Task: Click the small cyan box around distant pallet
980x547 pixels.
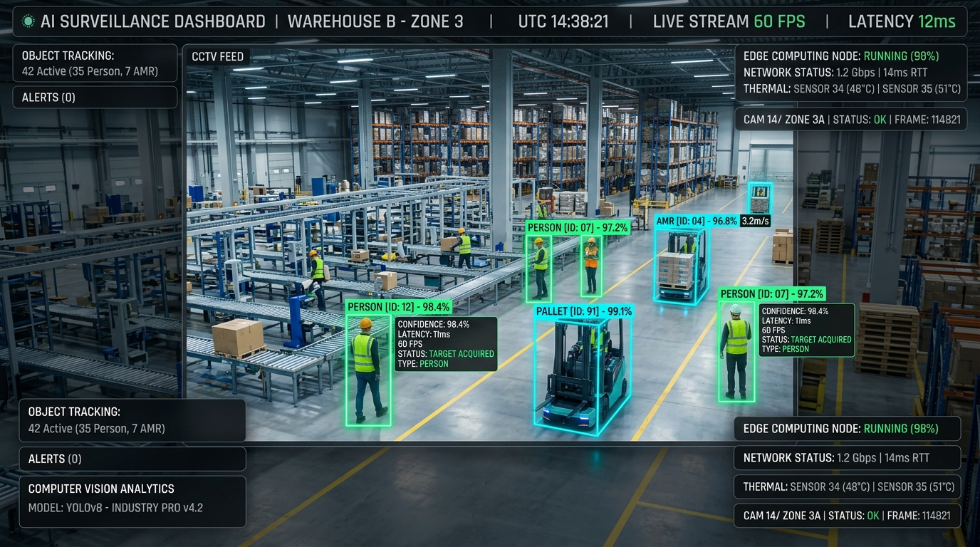Action: point(760,197)
